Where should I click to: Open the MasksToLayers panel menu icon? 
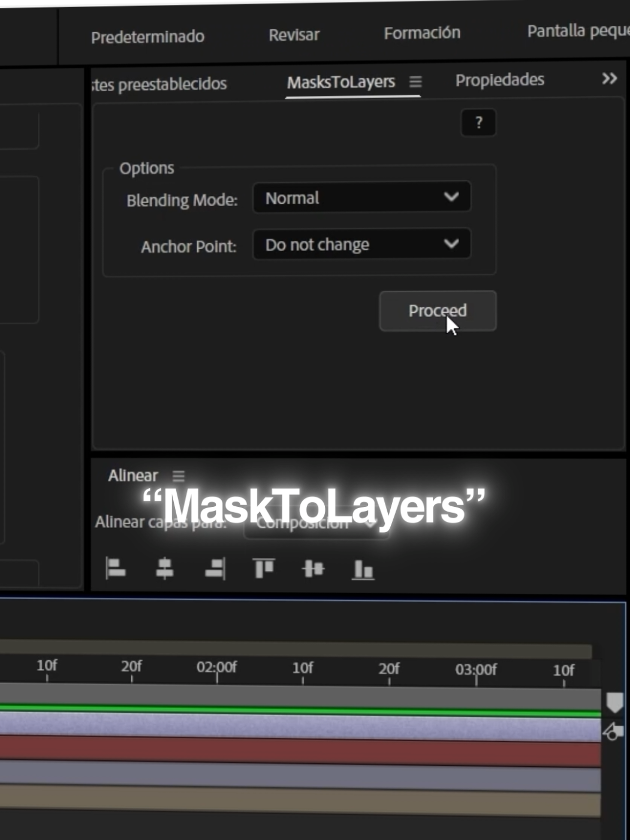pos(415,81)
